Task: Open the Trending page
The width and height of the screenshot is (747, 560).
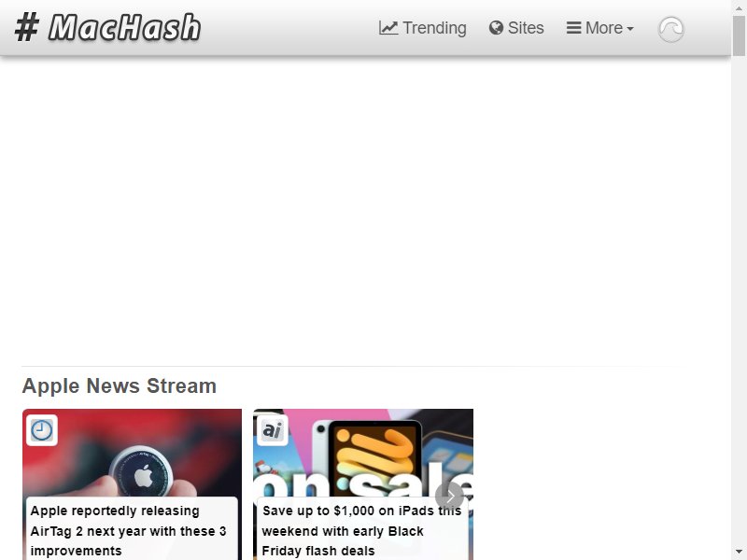Action: (423, 28)
